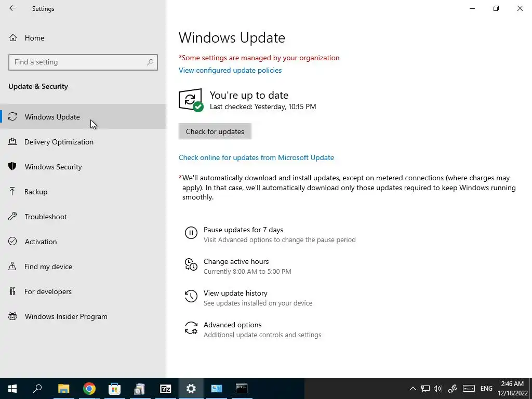Click the ENG language indicator
The height and width of the screenshot is (399, 532).
(x=486, y=389)
